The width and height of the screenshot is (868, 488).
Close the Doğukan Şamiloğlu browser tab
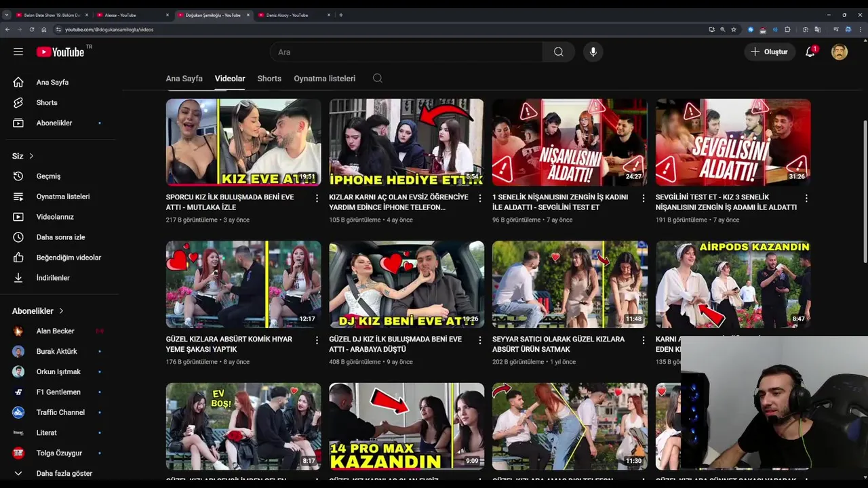pyautogui.click(x=248, y=15)
